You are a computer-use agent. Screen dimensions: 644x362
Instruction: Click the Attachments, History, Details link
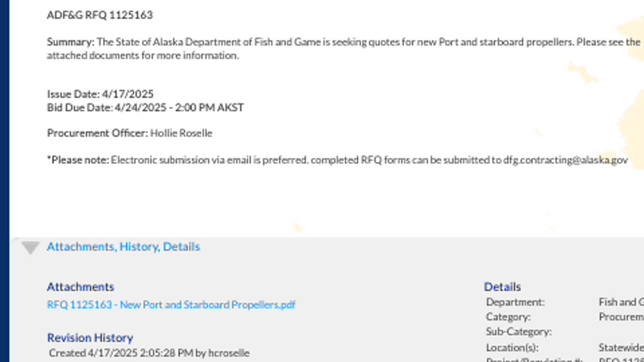pyautogui.click(x=123, y=246)
